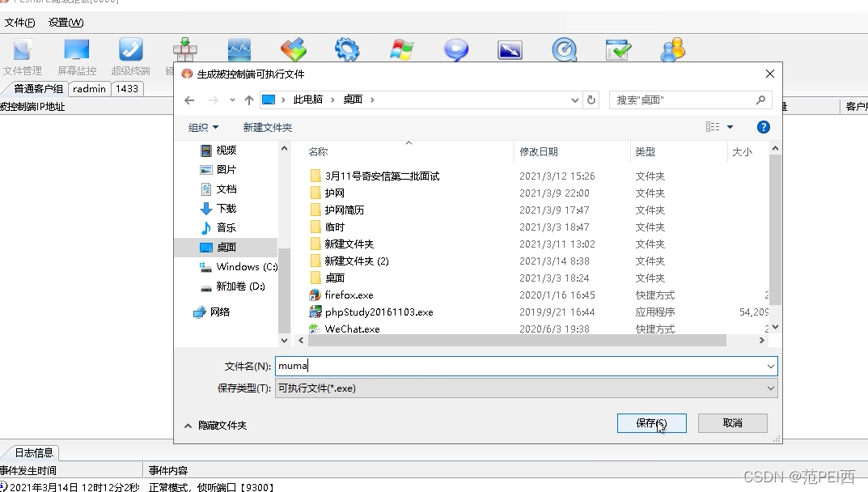Open the 组织 dropdown menu
Image resolution: width=868 pixels, height=492 pixels.
pyautogui.click(x=203, y=127)
